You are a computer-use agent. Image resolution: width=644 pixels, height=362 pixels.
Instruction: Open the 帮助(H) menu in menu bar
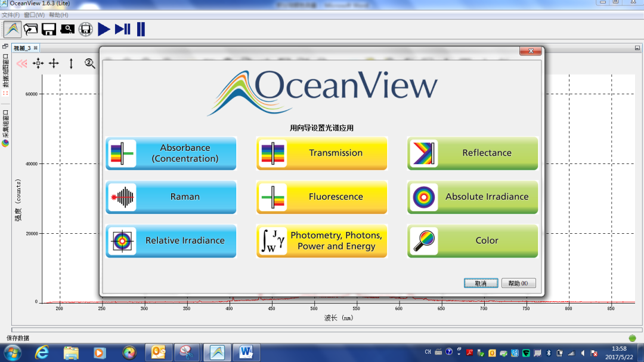click(58, 15)
